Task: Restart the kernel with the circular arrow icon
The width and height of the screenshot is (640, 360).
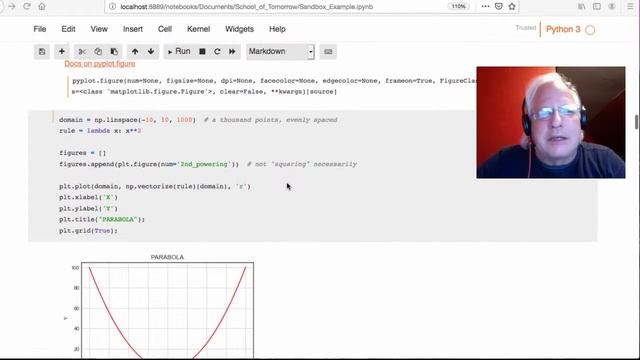Action: (217, 51)
